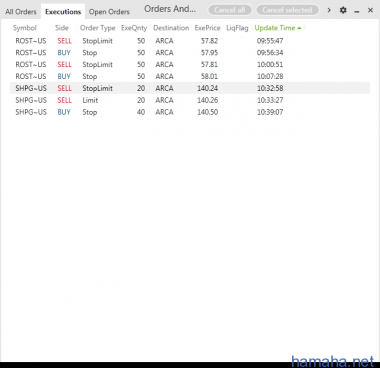Screen dimensions: 380x368
Task: Click the 57.81 execution price
Action: (x=209, y=64)
